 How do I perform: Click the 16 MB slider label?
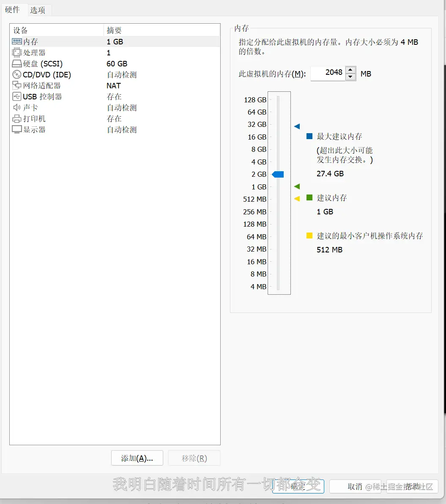[x=257, y=262]
